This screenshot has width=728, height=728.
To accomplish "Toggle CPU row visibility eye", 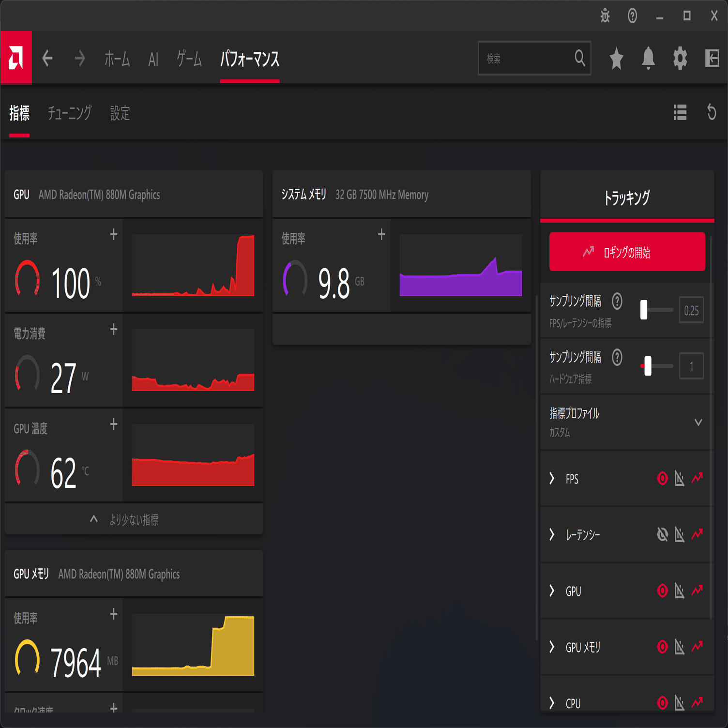I will point(662,703).
